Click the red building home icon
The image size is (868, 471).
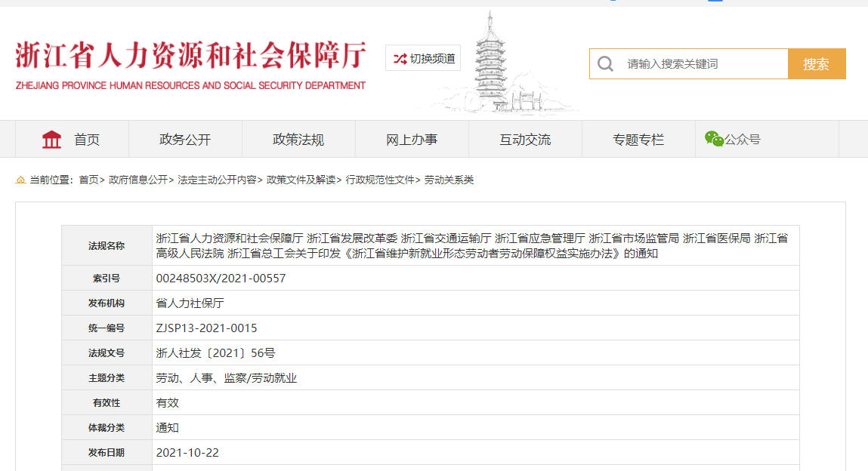pyautogui.click(x=51, y=140)
